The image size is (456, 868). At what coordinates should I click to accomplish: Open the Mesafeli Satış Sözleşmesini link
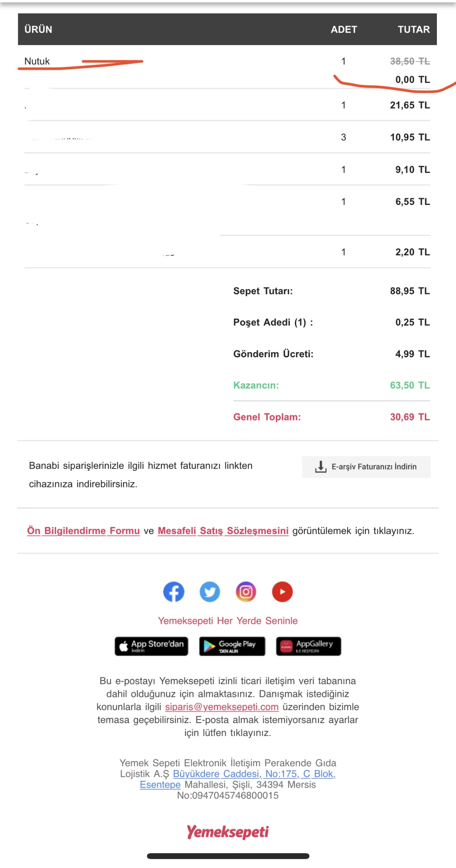pyautogui.click(x=223, y=531)
